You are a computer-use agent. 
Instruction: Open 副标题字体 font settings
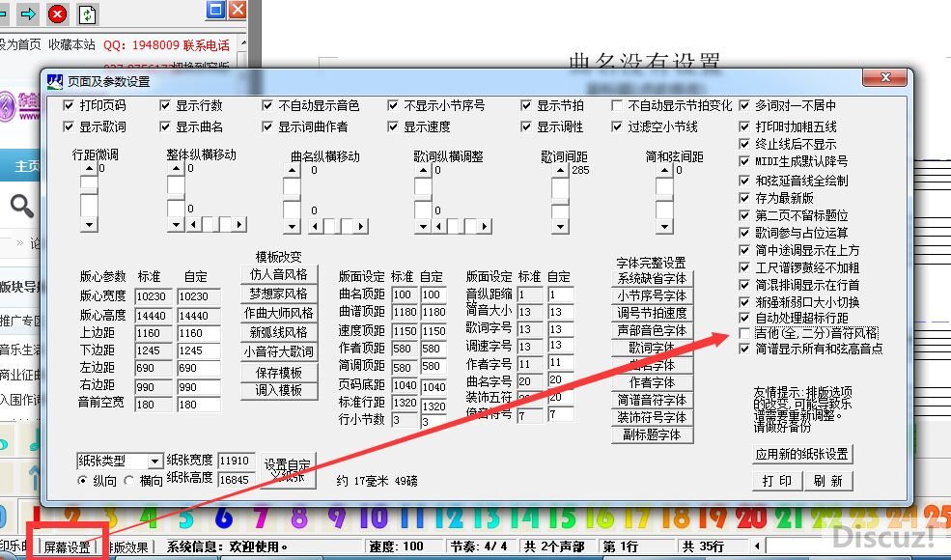point(652,435)
